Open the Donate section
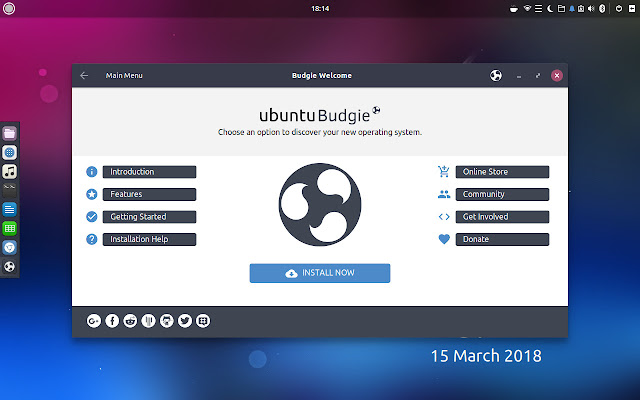640x400 pixels. coord(502,239)
